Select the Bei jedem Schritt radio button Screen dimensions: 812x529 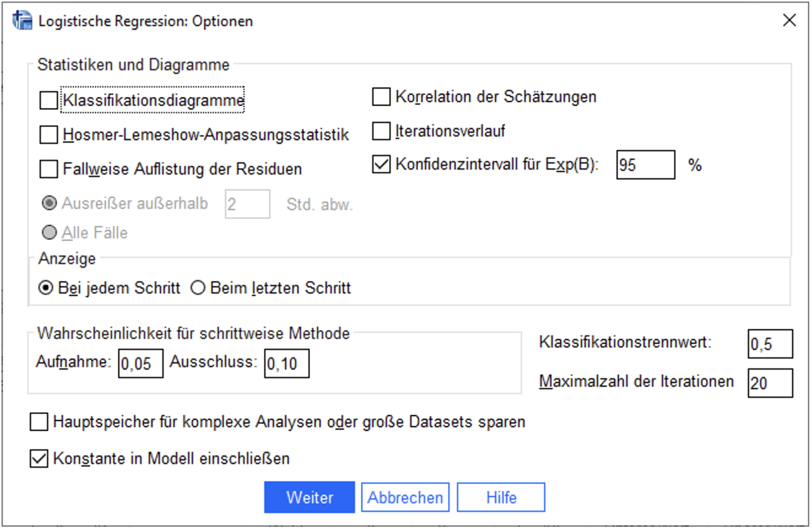(x=46, y=288)
